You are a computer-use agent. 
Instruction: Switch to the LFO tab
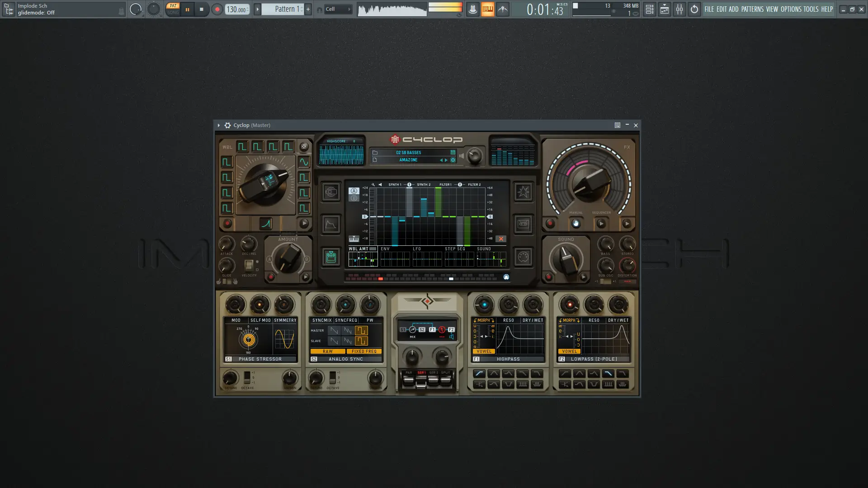417,249
